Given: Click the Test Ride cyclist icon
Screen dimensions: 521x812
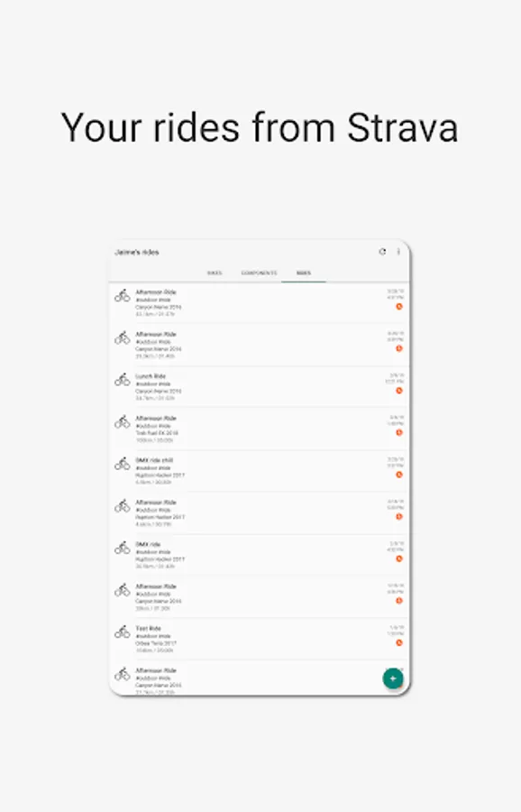Looking at the screenshot, I should [122, 632].
